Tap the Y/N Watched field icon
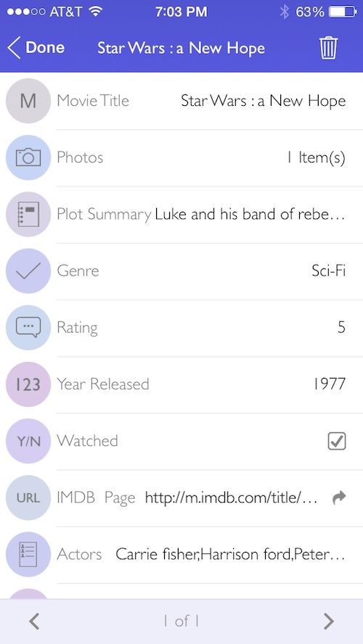Image resolution: width=363 pixels, height=644 pixels. click(x=28, y=441)
